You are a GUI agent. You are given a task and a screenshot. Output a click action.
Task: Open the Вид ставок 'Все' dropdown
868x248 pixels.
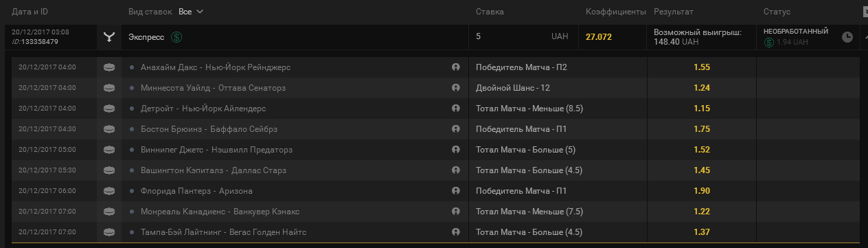tap(191, 12)
